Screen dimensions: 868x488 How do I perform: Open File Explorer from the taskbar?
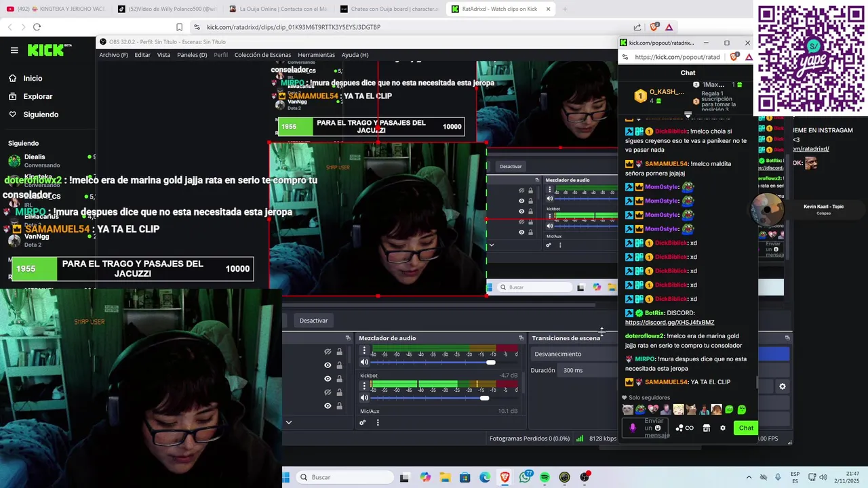[x=445, y=477]
